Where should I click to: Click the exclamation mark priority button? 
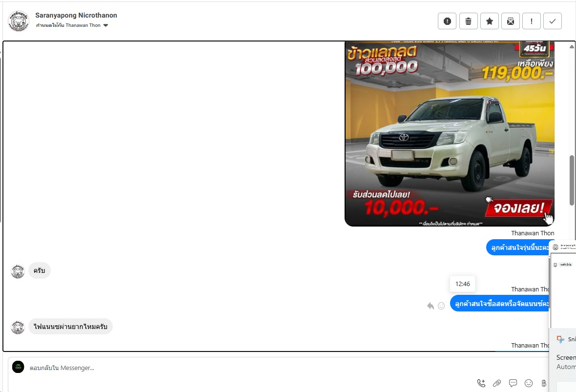532,21
